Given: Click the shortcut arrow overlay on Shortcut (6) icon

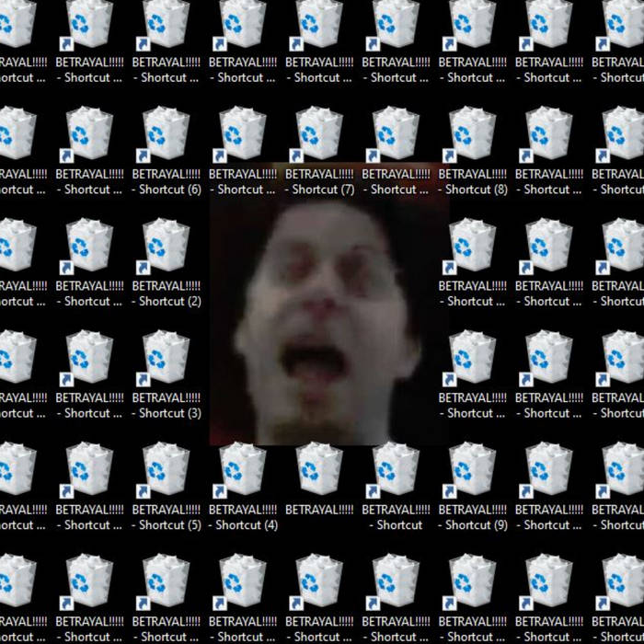Looking at the screenshot, I should click(143, 155).
